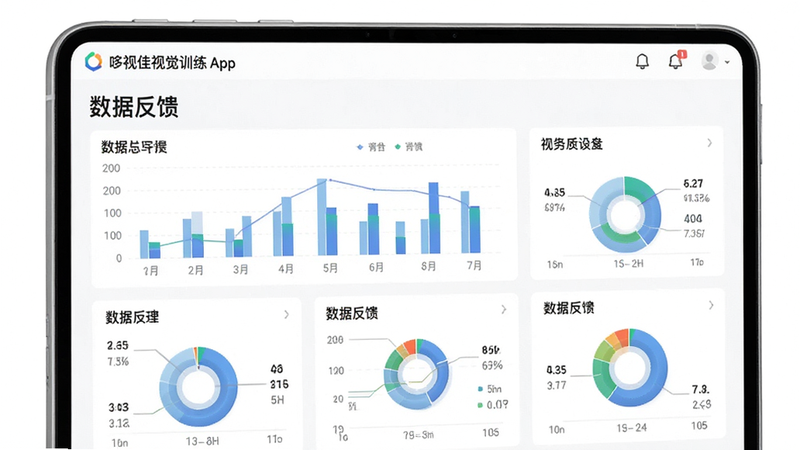Viewport: 800px width, 450px height.
Task: Click the 7.3. value in the bottom-right card
Action: point(701,389)
